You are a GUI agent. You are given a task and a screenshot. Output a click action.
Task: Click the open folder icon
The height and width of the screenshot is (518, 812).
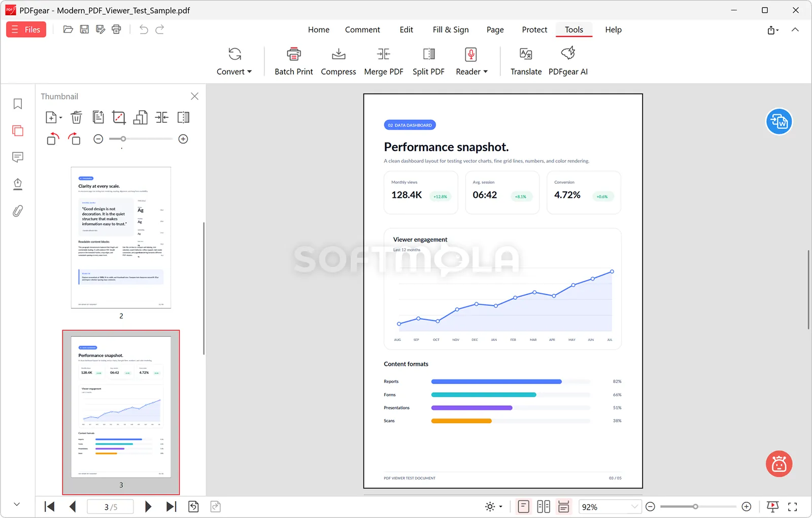(68, 29)
